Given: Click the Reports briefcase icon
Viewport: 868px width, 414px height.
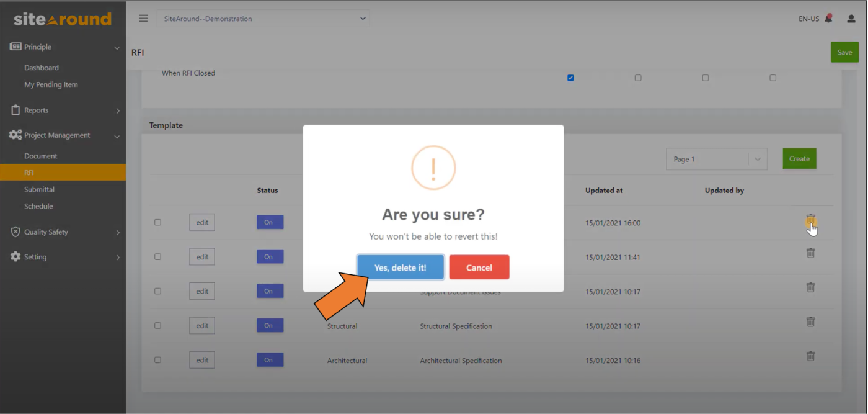Looking at the screenshot, I should pos(17,110).
